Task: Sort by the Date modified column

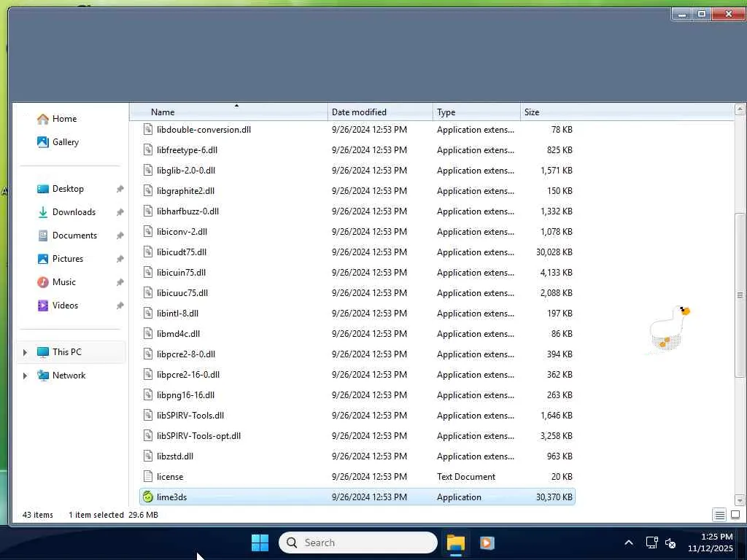Action: (380, 112)
